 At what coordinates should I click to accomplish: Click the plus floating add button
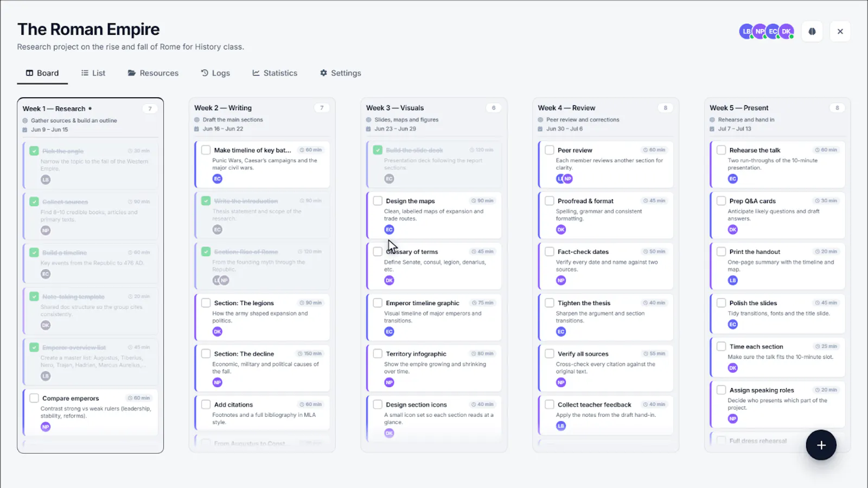pos(821,445)
